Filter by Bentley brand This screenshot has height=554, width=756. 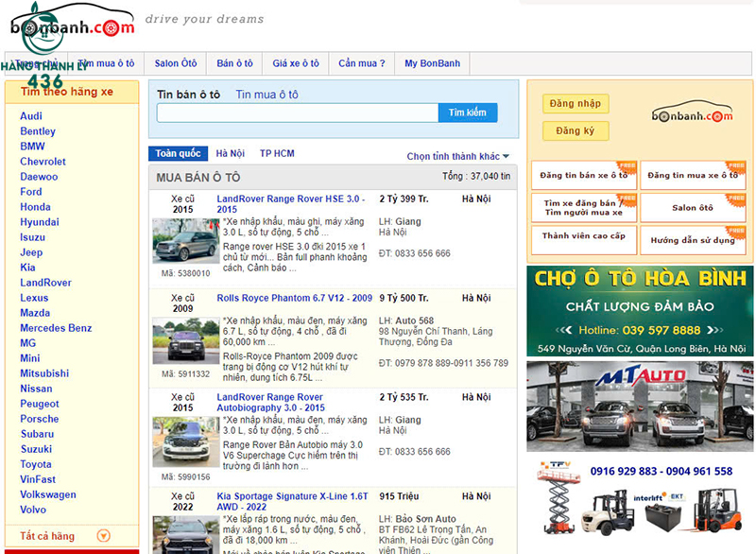point(38,131)
